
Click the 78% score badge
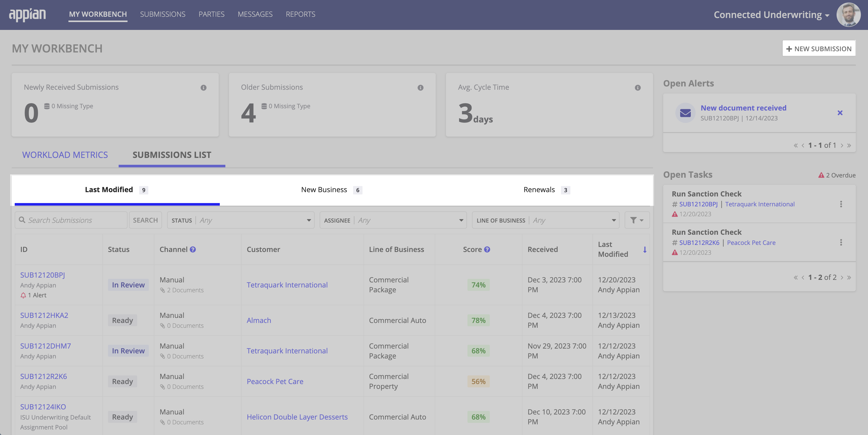[x=478, y=321]
